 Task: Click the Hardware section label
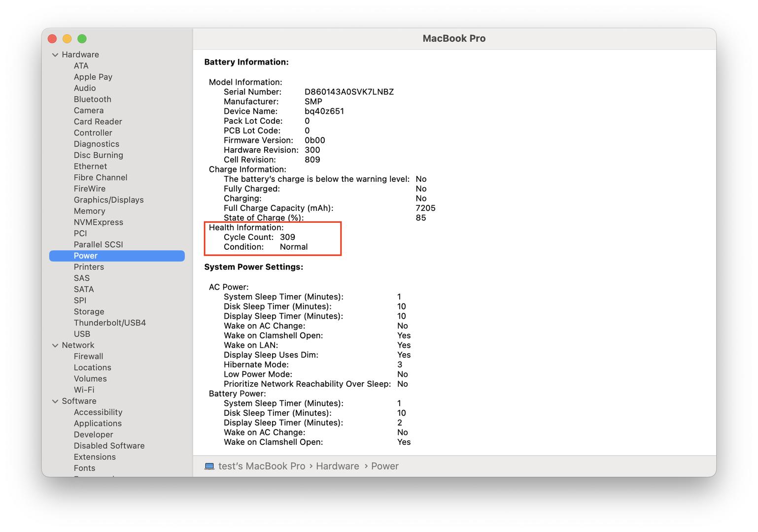click(80, 55)
